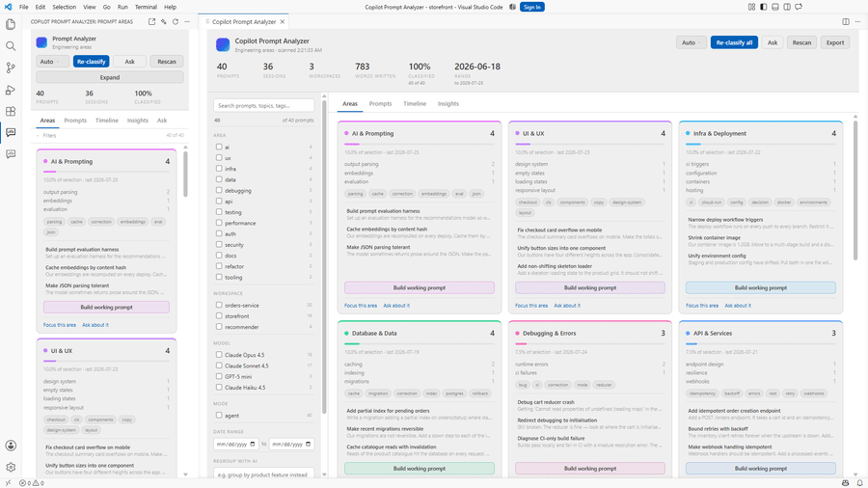The width and height of the screenshot is (868, 488).
Task: Switch to the Prompts tab in the sidebar
Action: click(75, 120)
